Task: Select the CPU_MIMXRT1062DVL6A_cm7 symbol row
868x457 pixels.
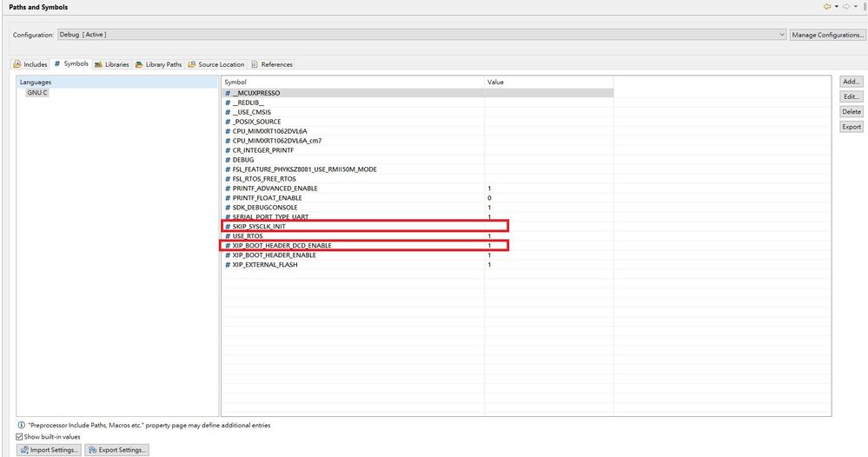Action: (x=417, y=141)
